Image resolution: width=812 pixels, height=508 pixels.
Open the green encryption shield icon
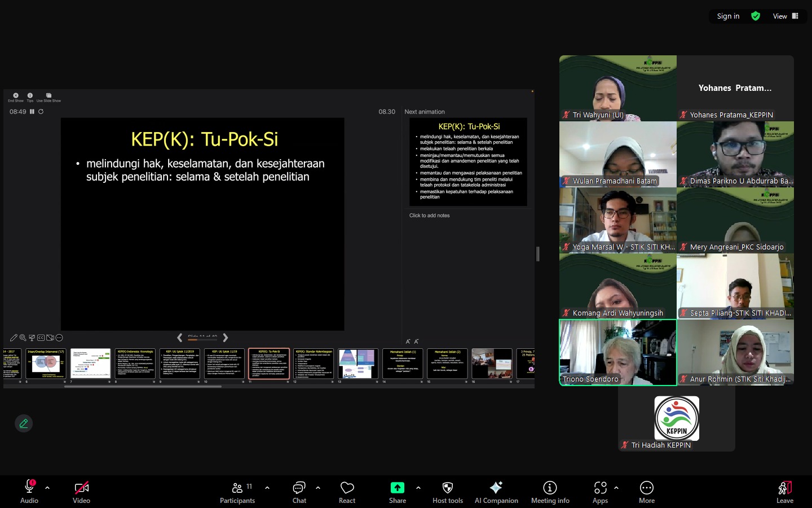point(756,16)
